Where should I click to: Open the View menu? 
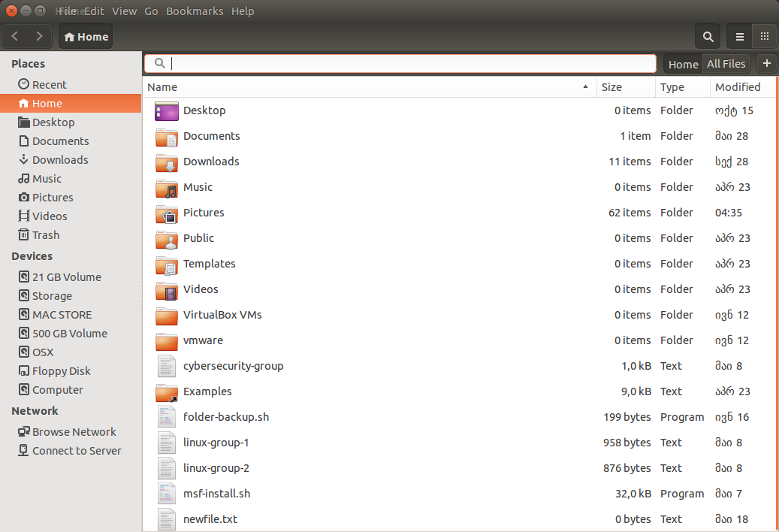[124, 11]
